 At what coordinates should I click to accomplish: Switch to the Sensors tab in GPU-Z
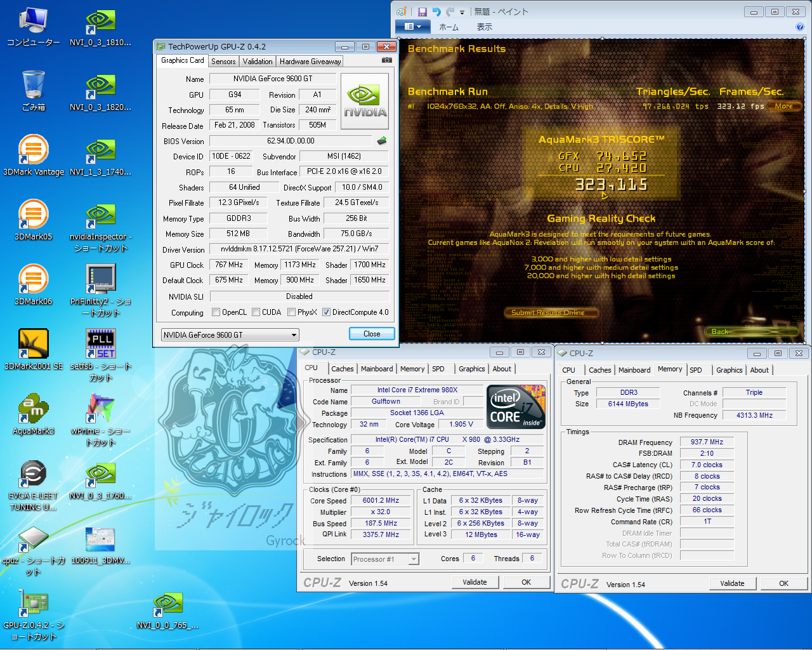click(223, 62)
